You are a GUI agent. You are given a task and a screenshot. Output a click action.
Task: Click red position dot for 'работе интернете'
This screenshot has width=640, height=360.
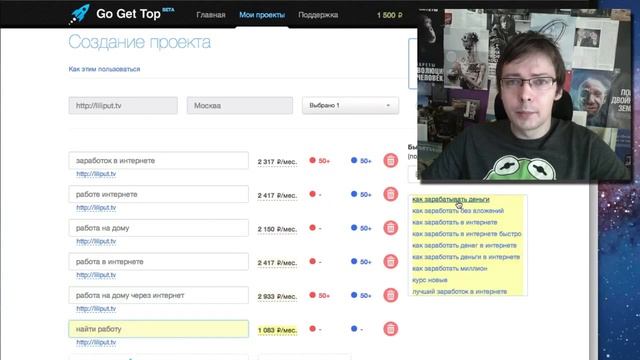tap(312, 194)
